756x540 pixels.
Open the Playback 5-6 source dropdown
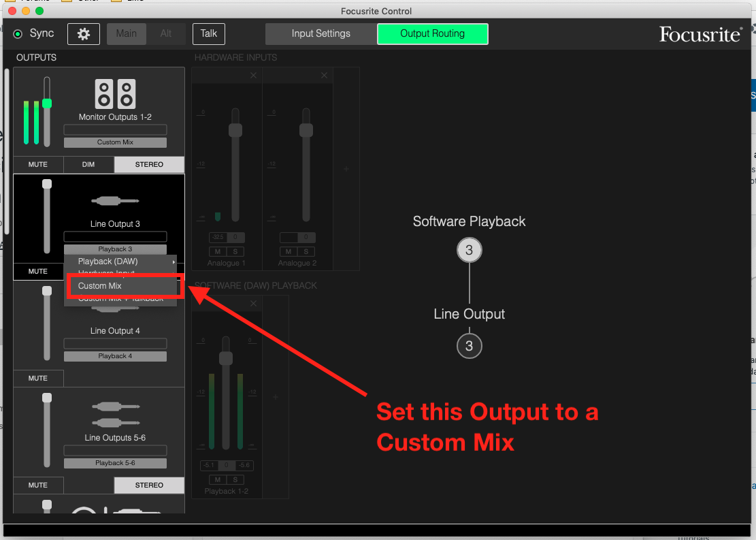click(115, 463)
